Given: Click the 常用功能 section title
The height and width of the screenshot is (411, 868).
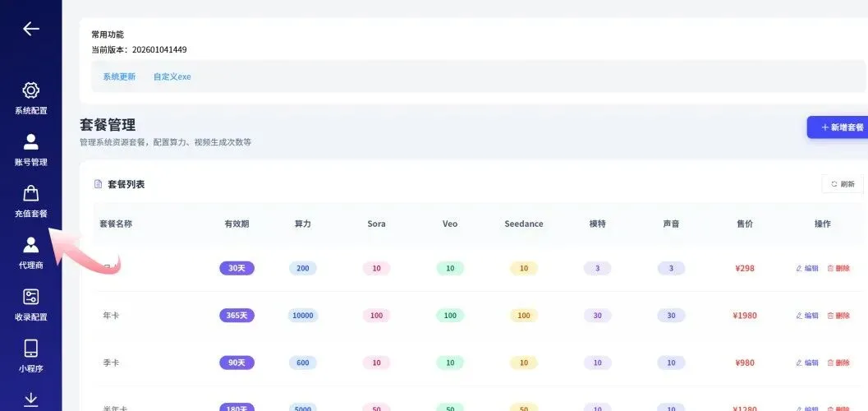Looking at the screenshot, I should coord(108,35).
